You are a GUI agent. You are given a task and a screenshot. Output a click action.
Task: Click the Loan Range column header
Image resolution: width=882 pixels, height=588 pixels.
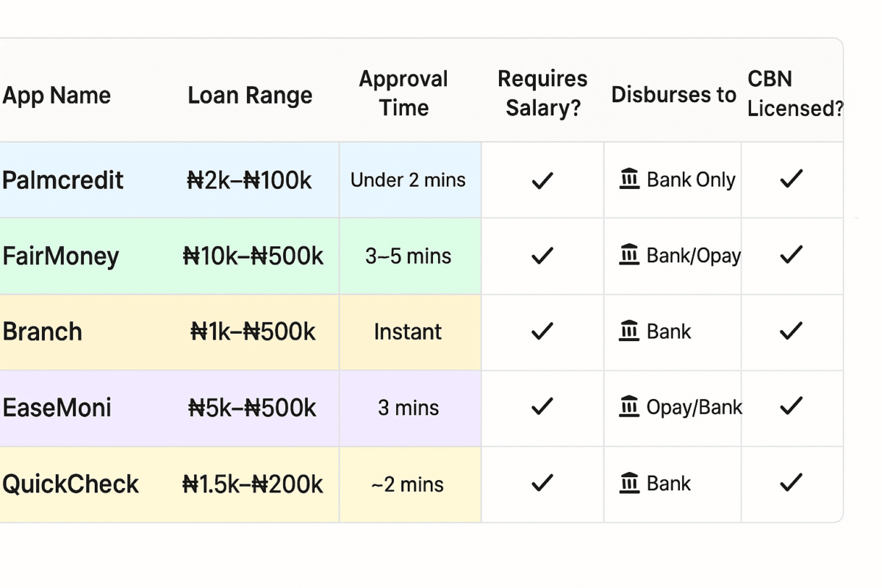[x=250, y=95]
